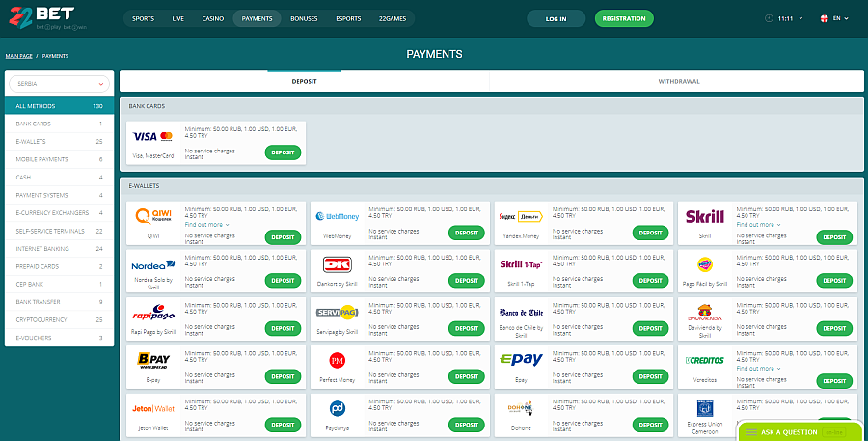Image resolution: width=868 pixels, height=441 pixels.
Task: Click the Jeton Wallet logo
Action: 153,409
